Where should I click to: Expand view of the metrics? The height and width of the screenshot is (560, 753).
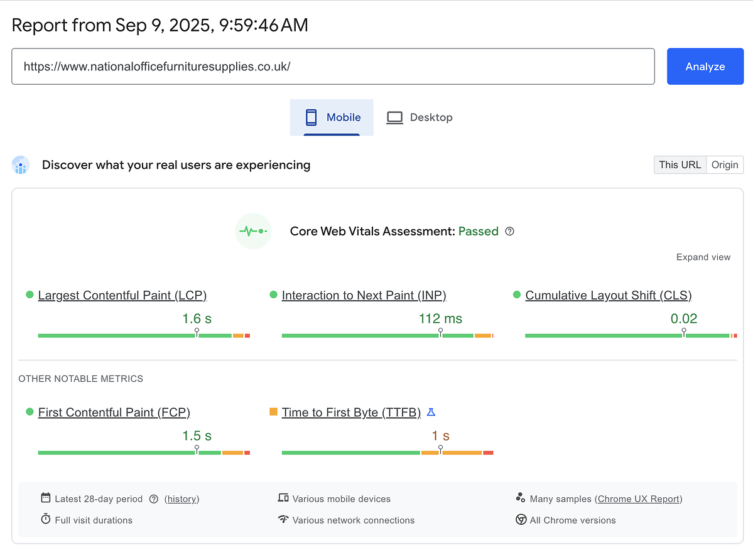click(703, 257)
